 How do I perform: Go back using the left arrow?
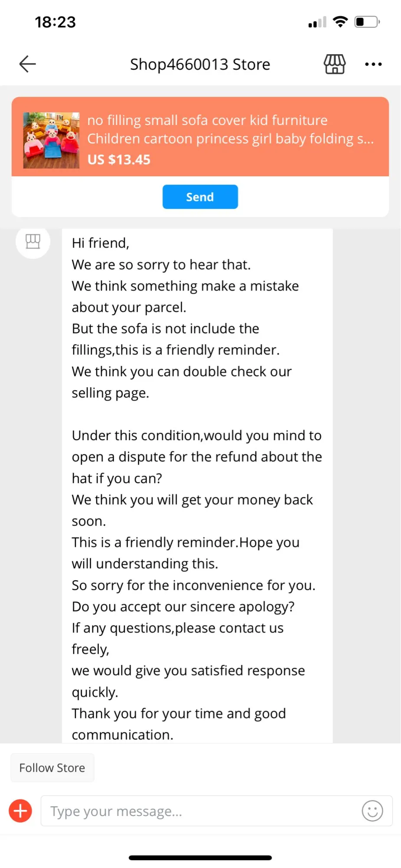pos(27,64)
